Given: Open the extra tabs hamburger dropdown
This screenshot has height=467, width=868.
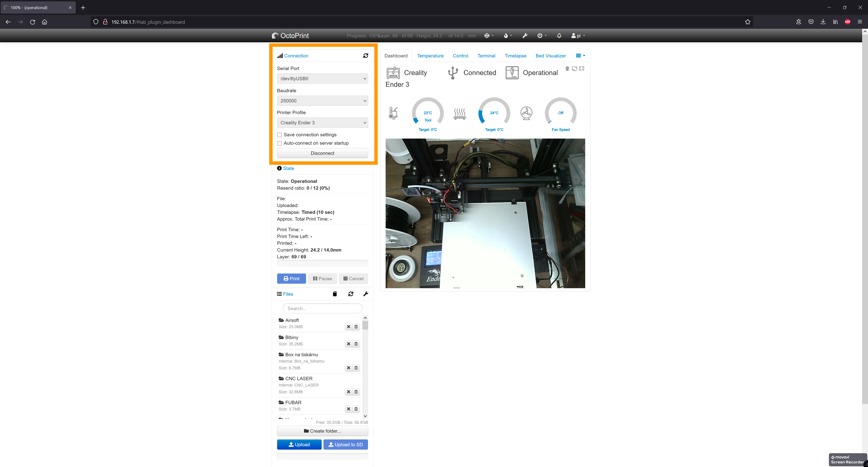Looking at the screenshot, I should (580, 56).
